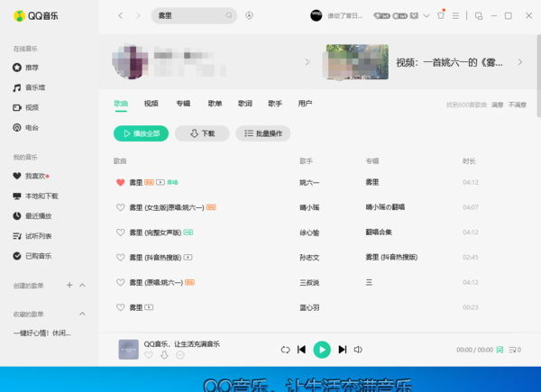Collapse the 创建的歌单 section
The height and width of the screenshot is (392, 541).
[83, 285]
